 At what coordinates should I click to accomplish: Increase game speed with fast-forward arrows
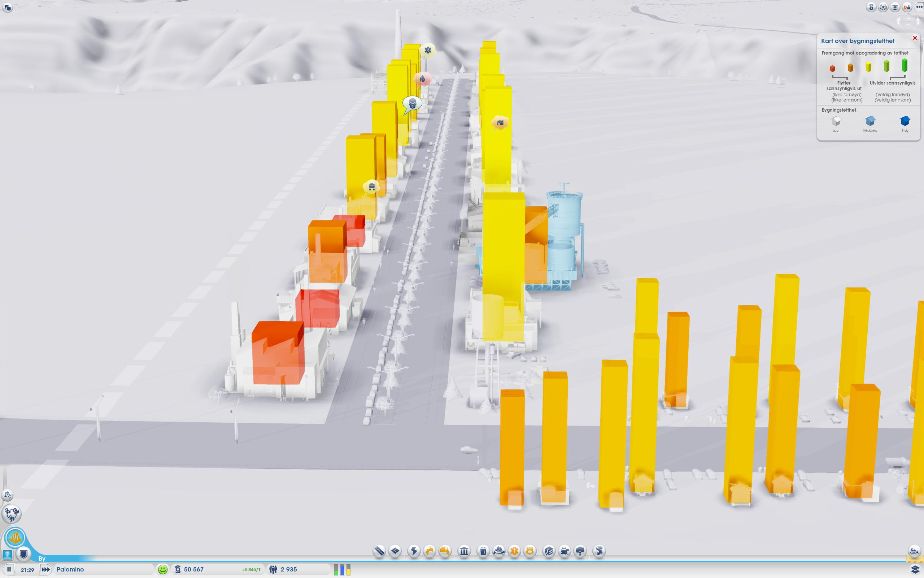[45, 569]
